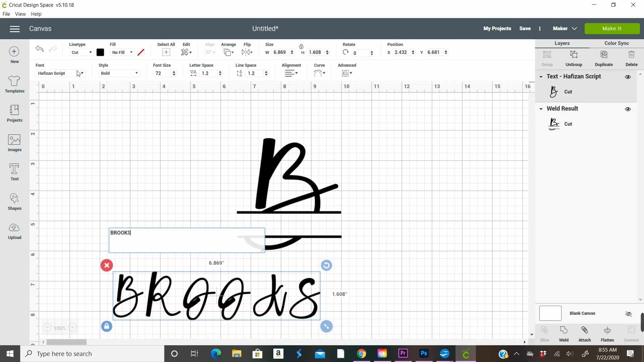Open the Help menu
Image resolution: width=644 pixels, height=362 pixels.
coord(36,14)
